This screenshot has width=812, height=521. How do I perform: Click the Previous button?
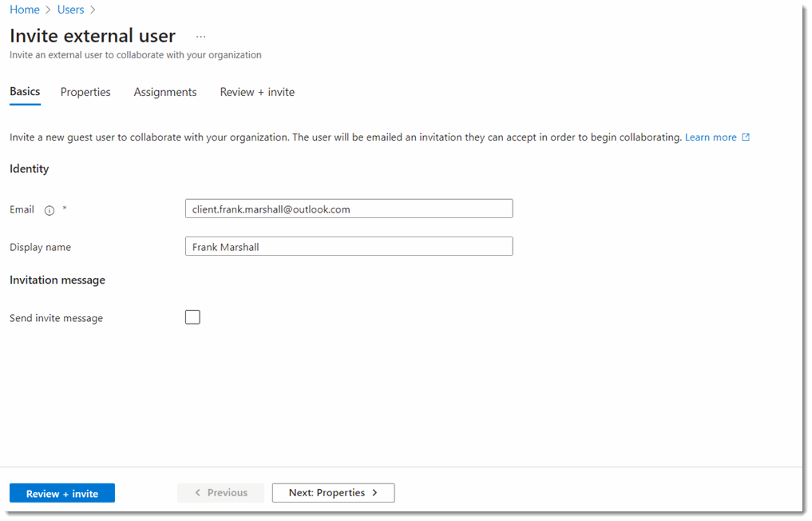coord(220,493)
